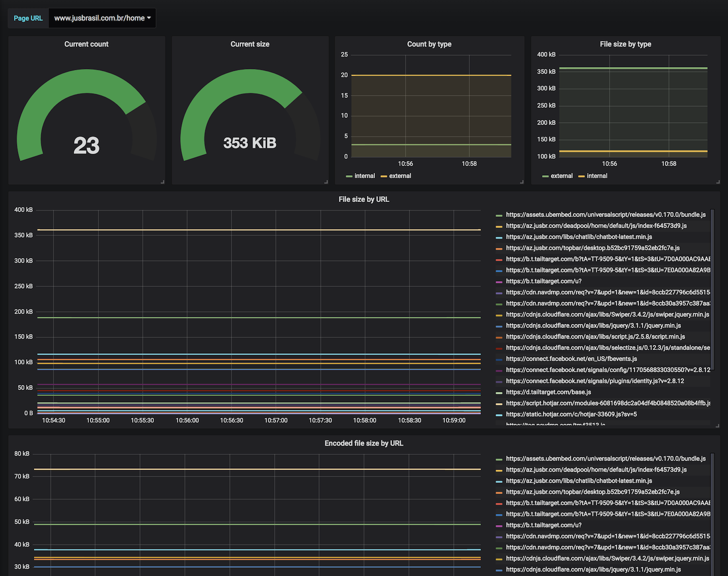The image size is (728, 576).
Task: Click the 10:59:00 time label on File size by URL axis
Action: (x=454, y=421)
